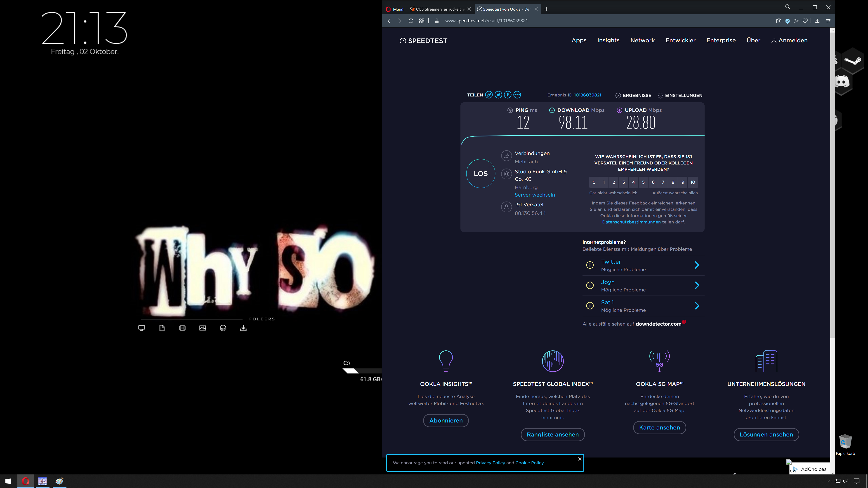Open the Music headphones folder icon

pos(223,328)
